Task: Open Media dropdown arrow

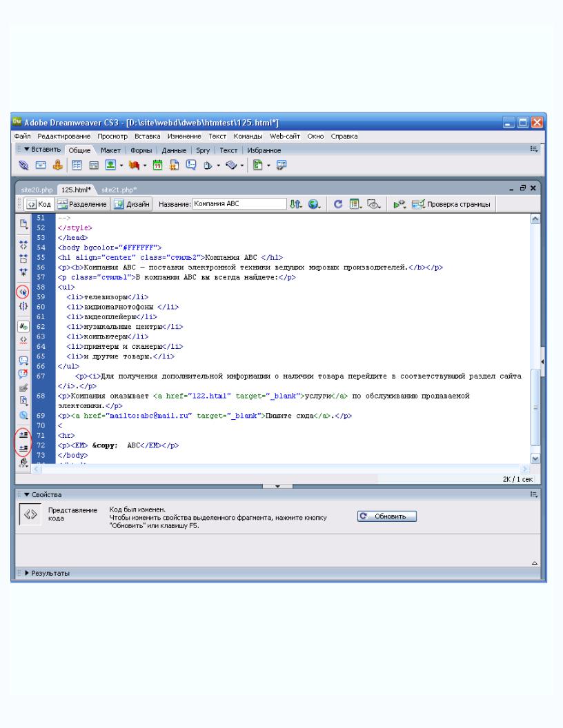Action: (x=145, y=165)
